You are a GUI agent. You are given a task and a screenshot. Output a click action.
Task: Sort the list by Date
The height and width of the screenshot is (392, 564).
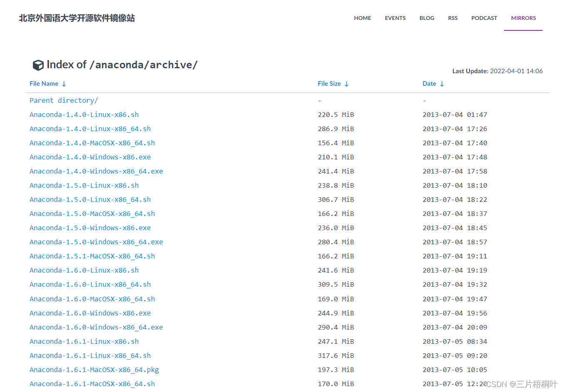[x=429, y=84]
